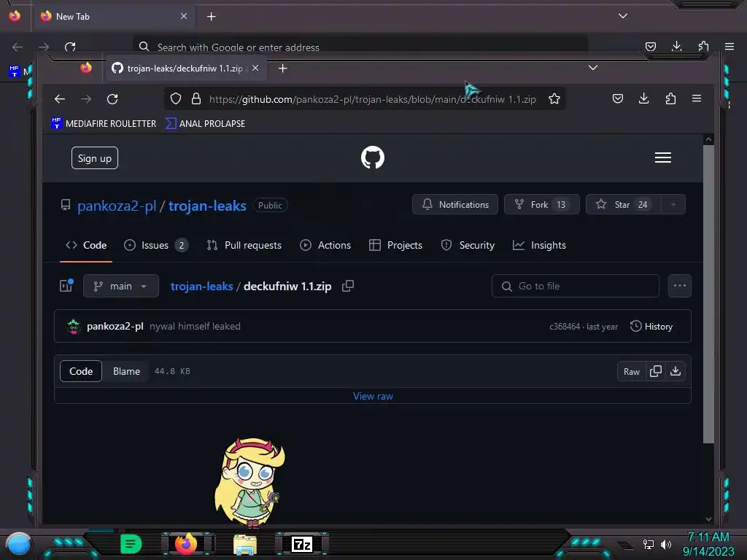Open the Actions tab
The image size is (747, 560).
coord(325,245)
